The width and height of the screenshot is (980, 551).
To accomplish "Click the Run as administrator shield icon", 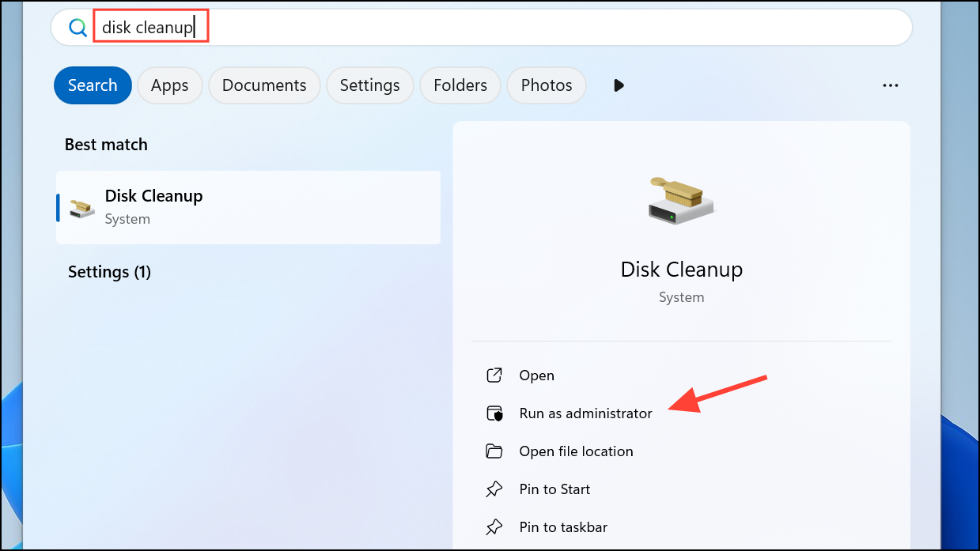I will pyautogui.click(x=494, y=413).
